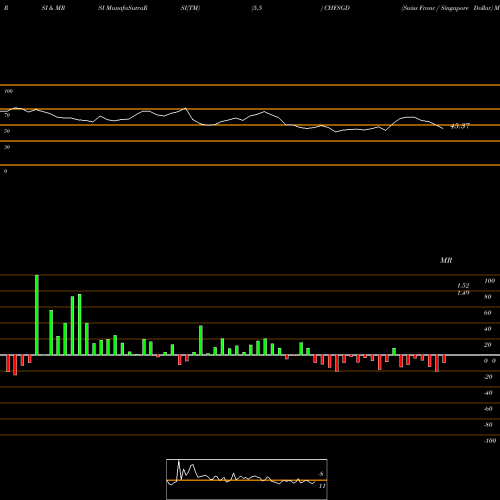Viewport: 500px width, 500px height.
Task: Click the MR label above the bar chart
Action: coord(446,260)
